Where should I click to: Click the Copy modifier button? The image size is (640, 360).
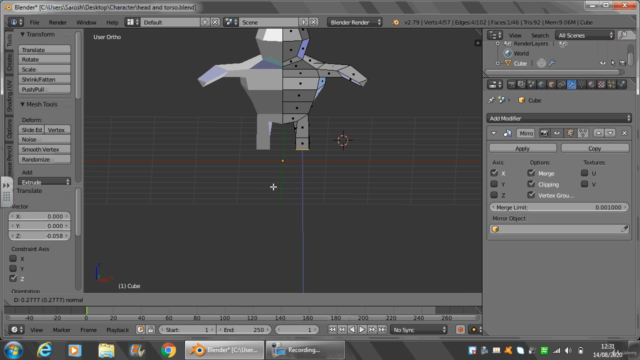[595, 149]
